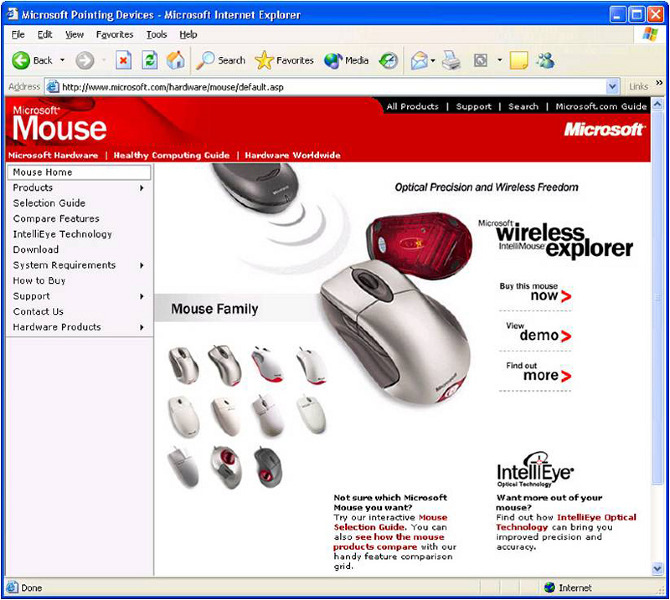Print the page with the printer icon

point(451,60)
